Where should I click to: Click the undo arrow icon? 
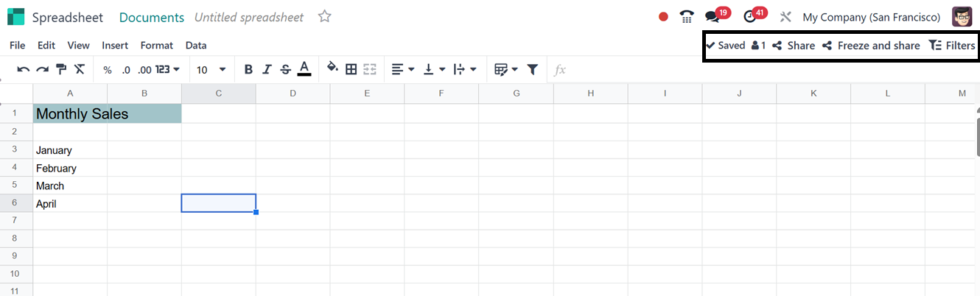(24, 69)
